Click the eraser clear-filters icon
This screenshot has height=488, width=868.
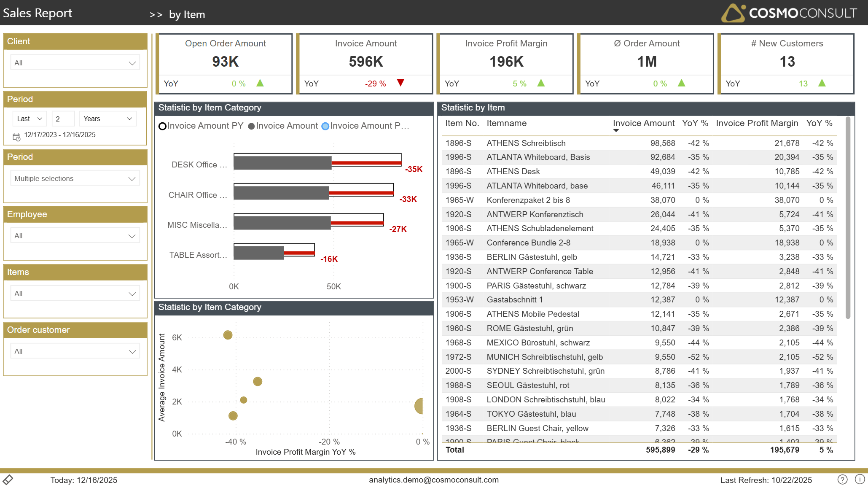pyautogui.click(x=8, y=480)
